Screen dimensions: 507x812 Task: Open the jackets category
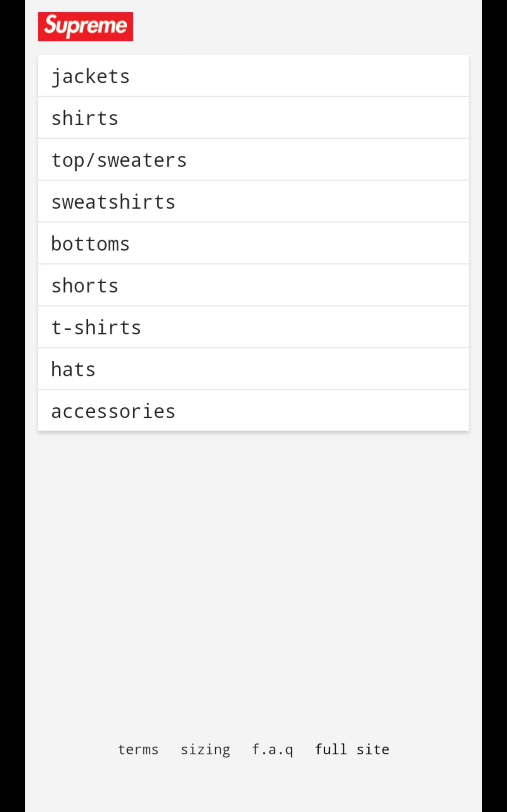pos(253,76)
